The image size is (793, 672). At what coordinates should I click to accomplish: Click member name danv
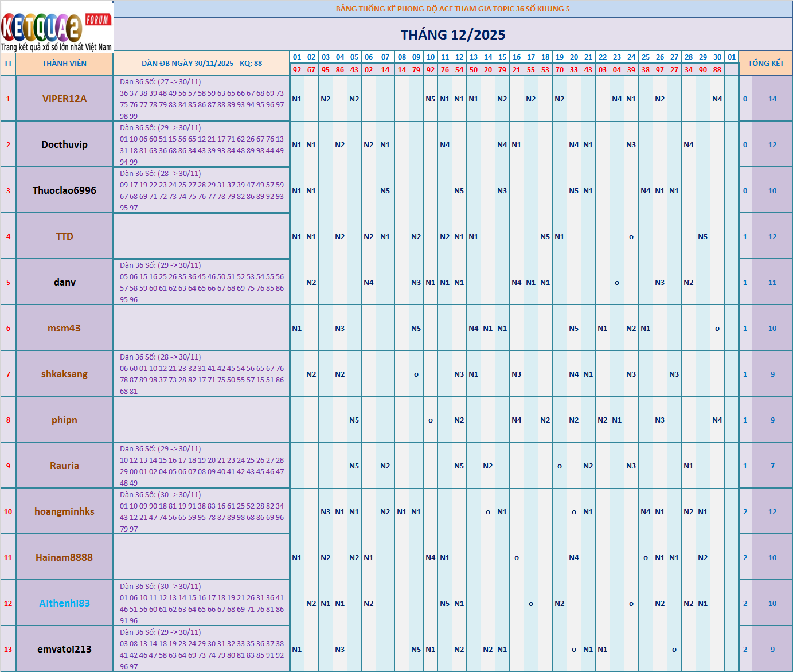tap(64, 282)
